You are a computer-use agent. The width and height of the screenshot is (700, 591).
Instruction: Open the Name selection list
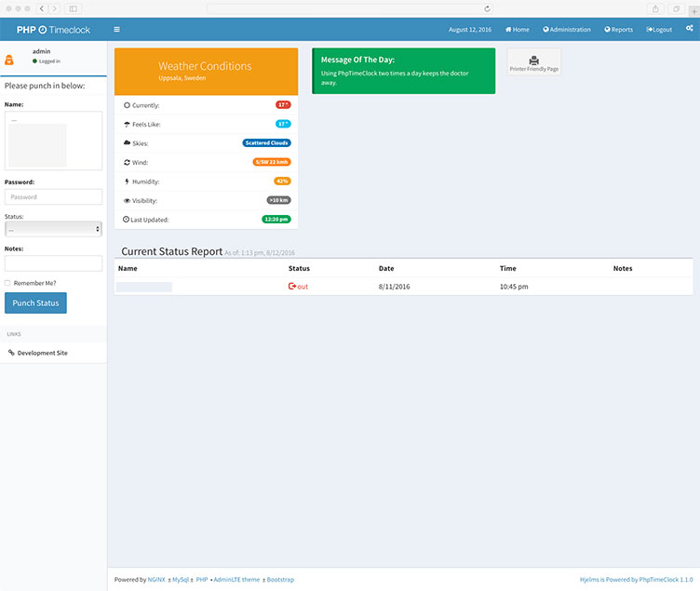[x=53, y=141]
